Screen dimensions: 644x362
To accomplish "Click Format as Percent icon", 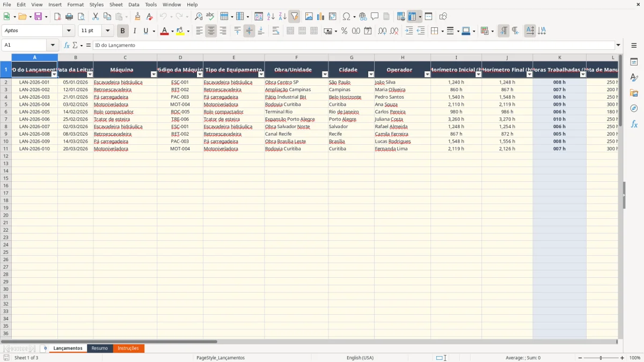I will [344, 31].
